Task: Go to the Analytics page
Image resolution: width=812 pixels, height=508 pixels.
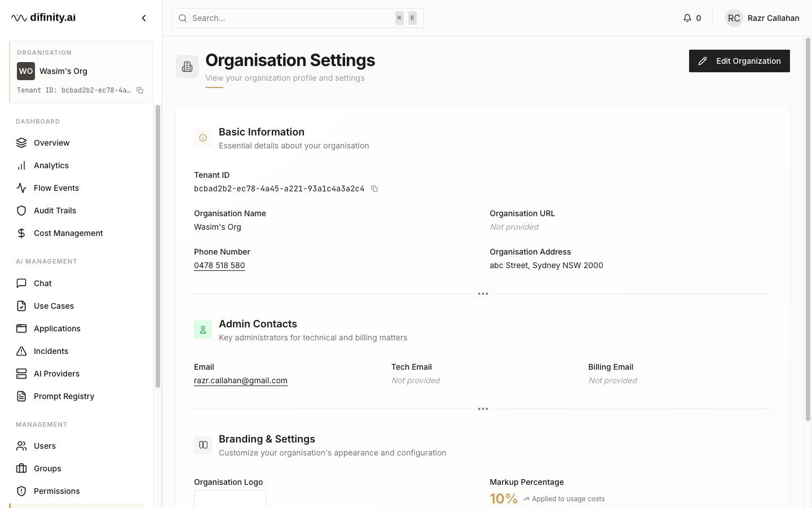Action: tap(77, 165)
